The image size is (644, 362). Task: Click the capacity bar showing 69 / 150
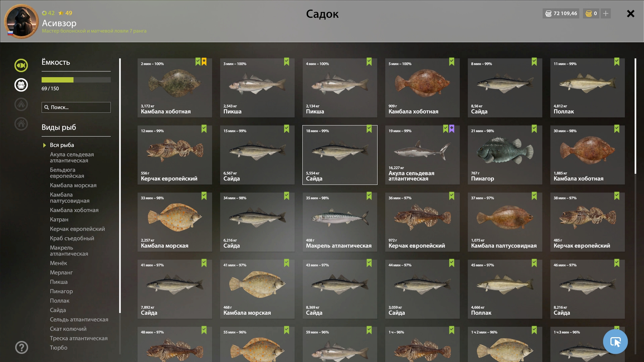click(76, 80)
